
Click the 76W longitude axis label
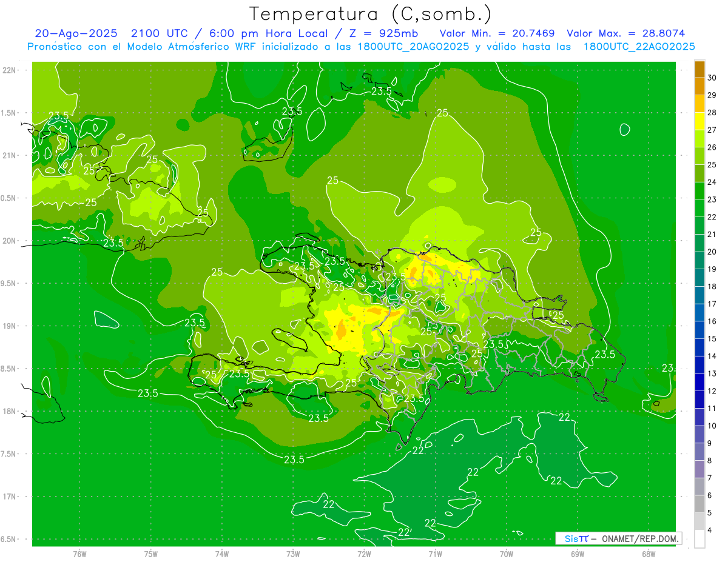(79, 553)
